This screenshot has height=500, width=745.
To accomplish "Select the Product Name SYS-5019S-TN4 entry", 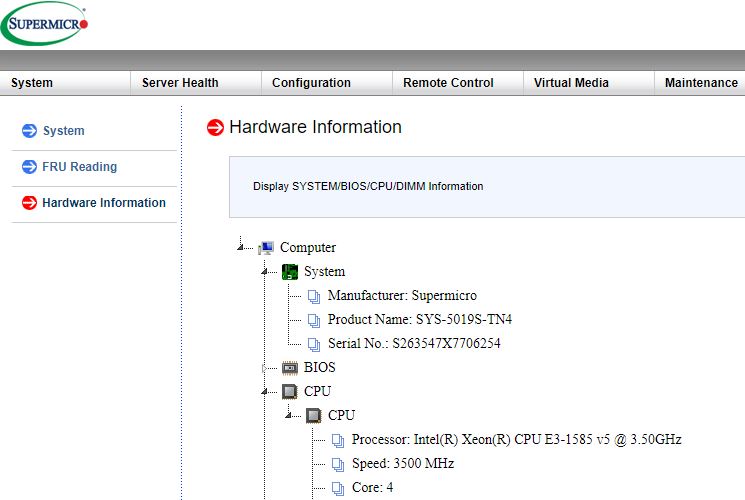I will click(x=419, y=320).
